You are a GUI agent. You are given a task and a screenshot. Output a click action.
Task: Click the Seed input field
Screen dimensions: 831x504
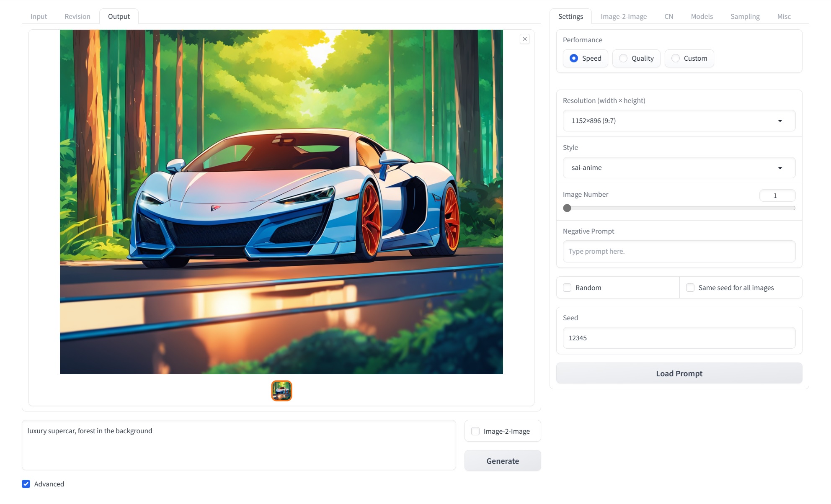[x=679, y=338]
